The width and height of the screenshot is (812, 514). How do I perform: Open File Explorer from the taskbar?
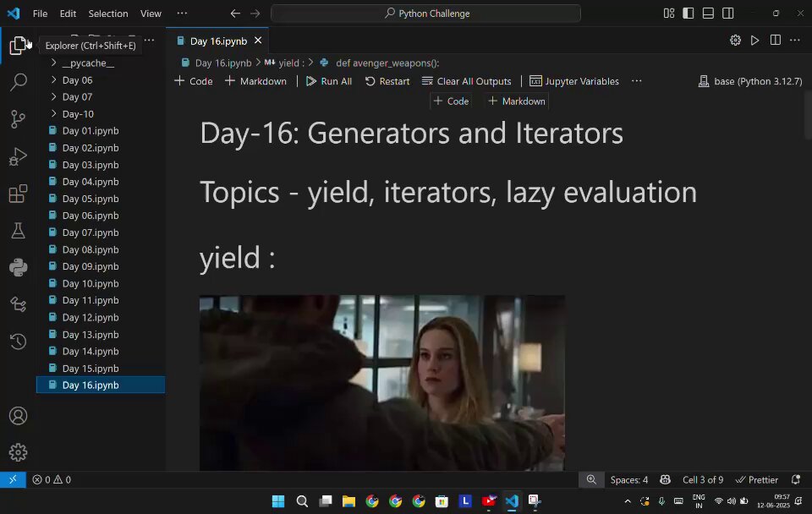click(348, 501)
